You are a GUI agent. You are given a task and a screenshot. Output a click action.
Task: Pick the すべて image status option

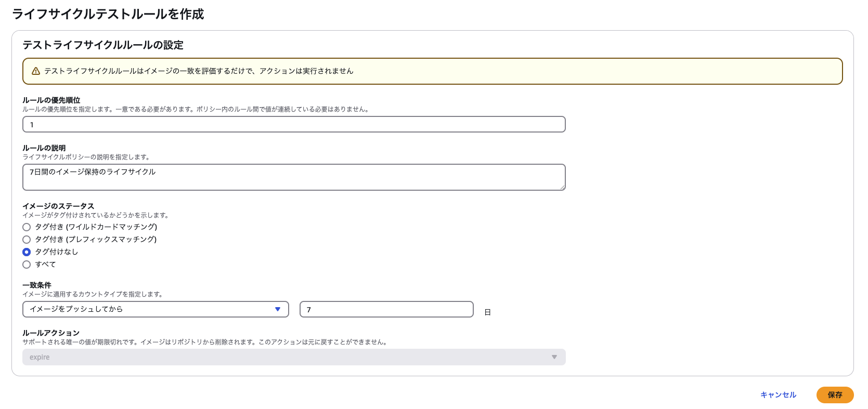(x=27, y=265)
